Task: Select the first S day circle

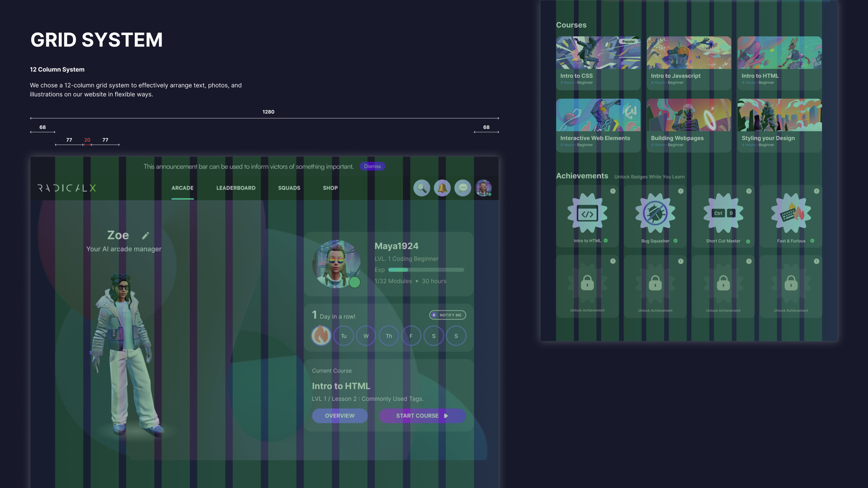Action: (x=434, y=336)
